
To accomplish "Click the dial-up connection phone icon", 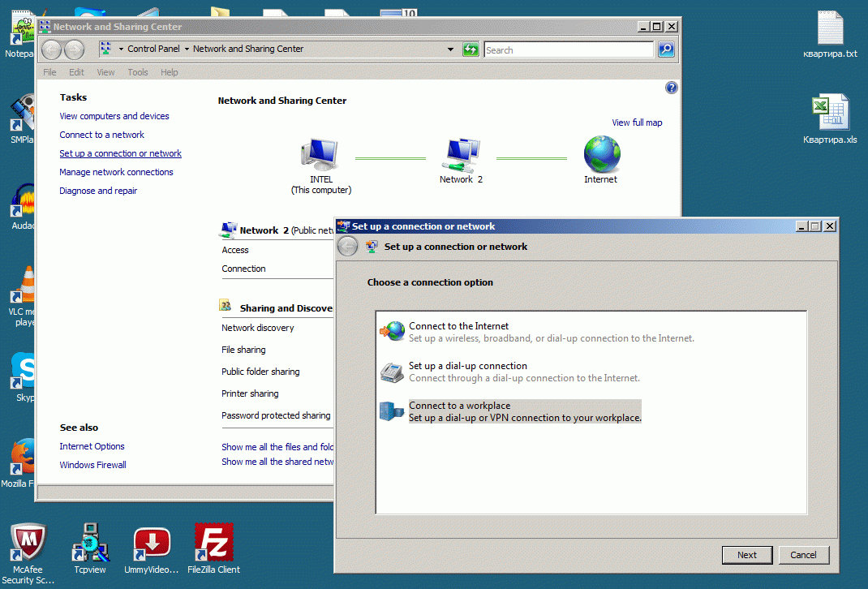I will coord(392,372).
